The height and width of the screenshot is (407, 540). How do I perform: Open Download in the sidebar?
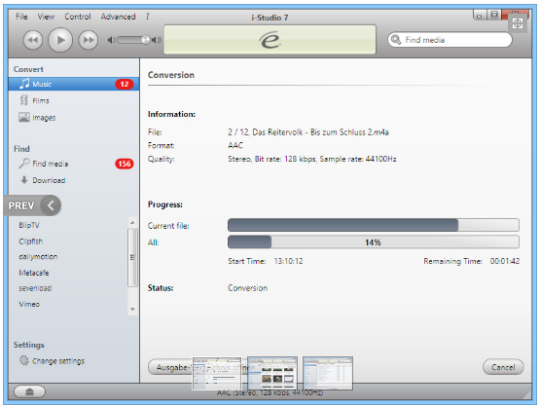coord(49,180)
